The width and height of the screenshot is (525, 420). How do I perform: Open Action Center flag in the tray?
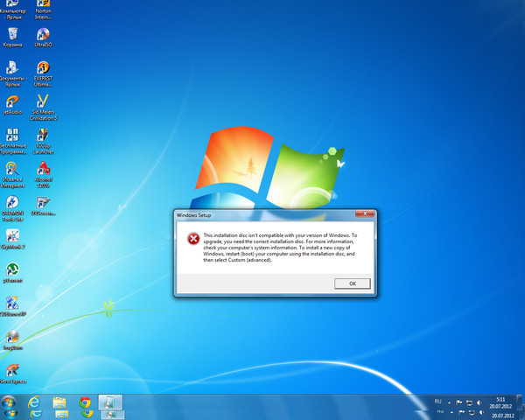[x=459, y=402]
